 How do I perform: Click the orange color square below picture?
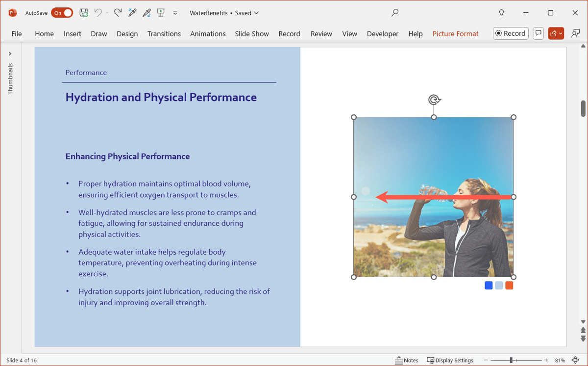[509, 286]
